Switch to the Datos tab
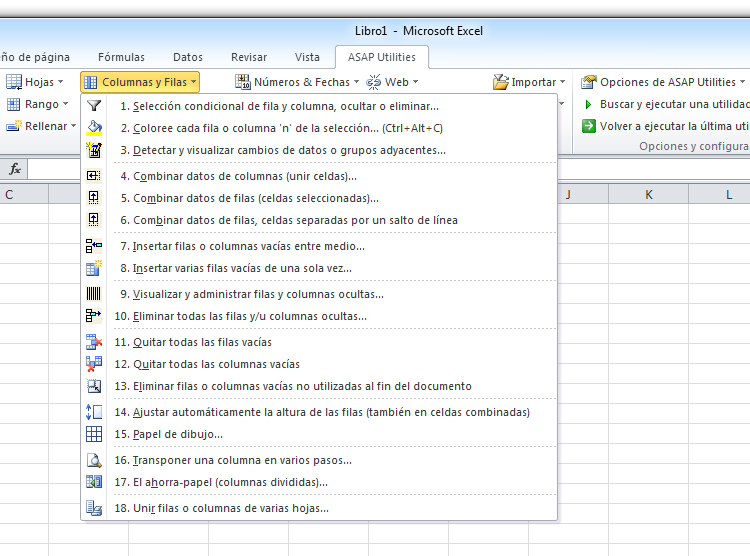The height and width of the screenshot is (556, 750). [x=188, y=57]
